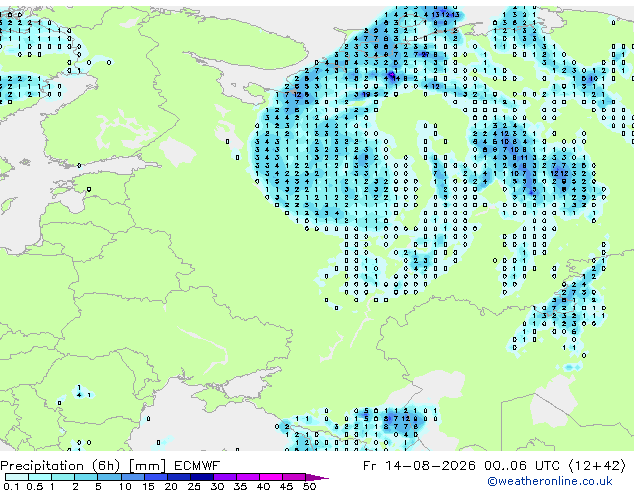Click the legend label '50'
634x490 pixels.
[x=309, y=486]
